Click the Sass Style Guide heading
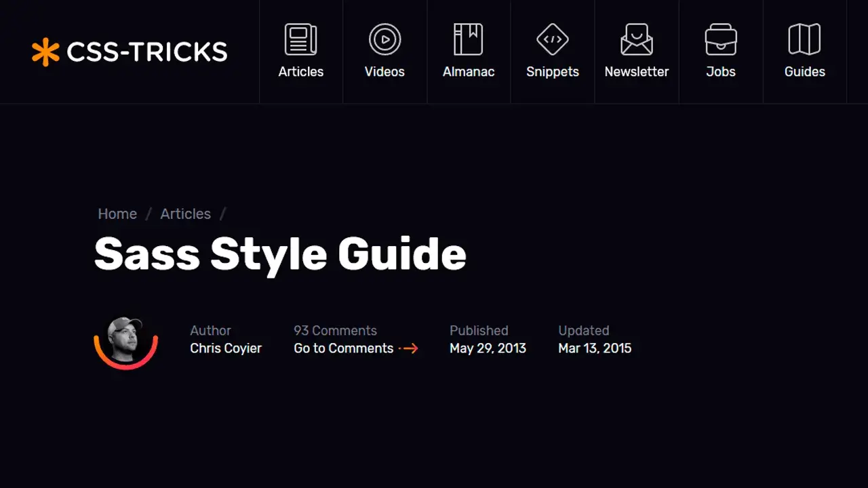Screen dimensions: 868x488 [280, 254]
